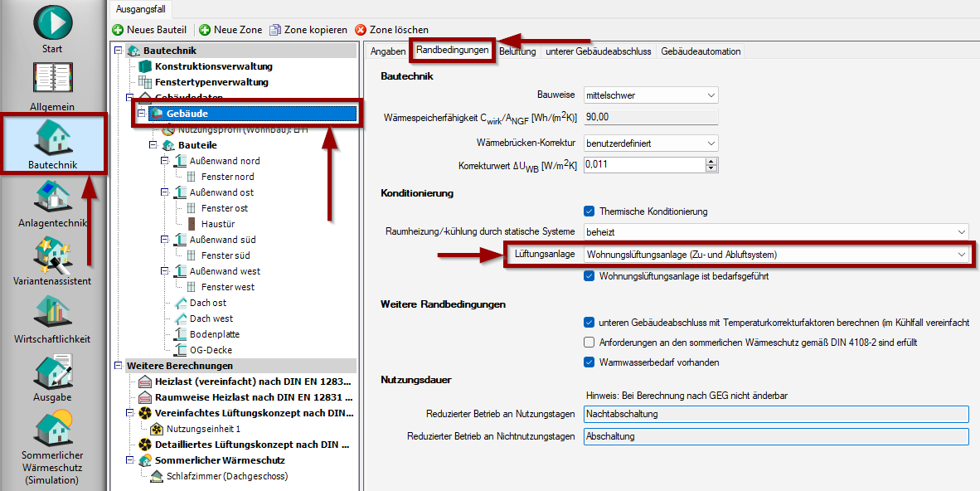Open Sommerlicher Wärmeschutz simulation icon
The width and height of the screenshot is (980, 491).
coord(53,429)
